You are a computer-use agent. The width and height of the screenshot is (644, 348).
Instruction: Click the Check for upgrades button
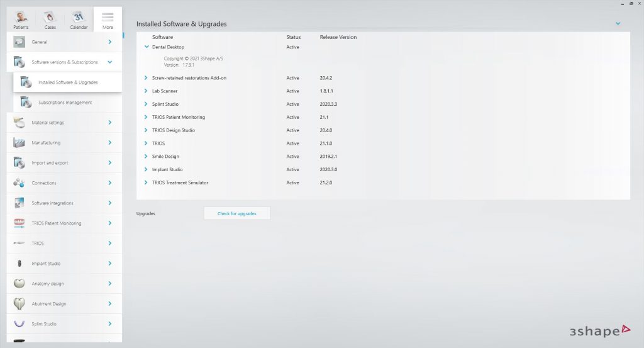(237, 214)
